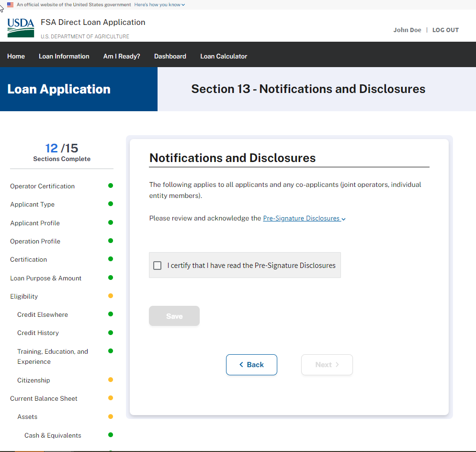
Task: Click green status dot beside Operator Certification
Action: tap(111, 185)
